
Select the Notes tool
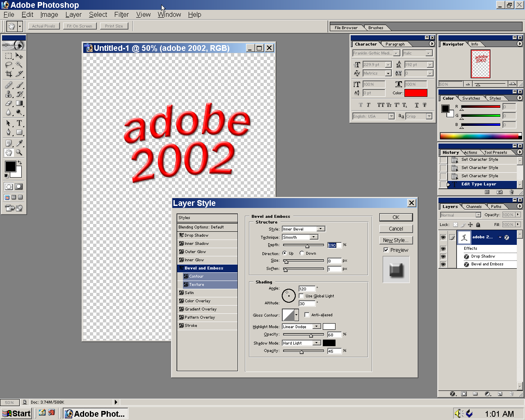(9, 143)
